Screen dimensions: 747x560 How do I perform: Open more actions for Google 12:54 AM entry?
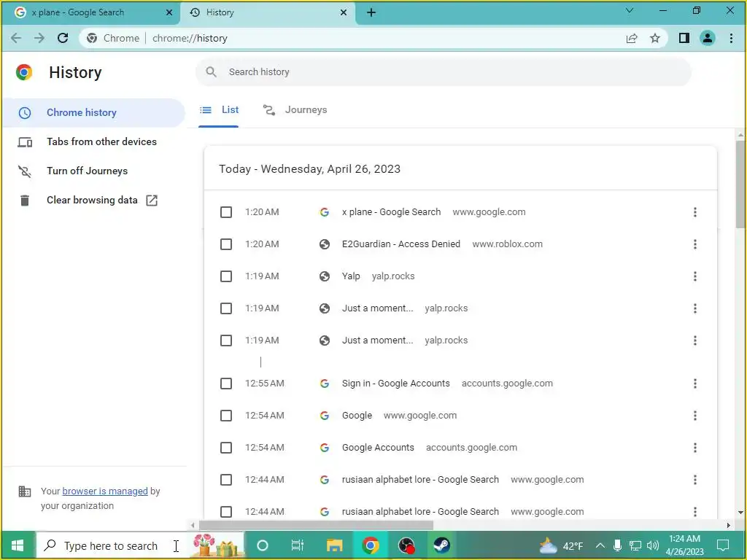coord(695,416)
